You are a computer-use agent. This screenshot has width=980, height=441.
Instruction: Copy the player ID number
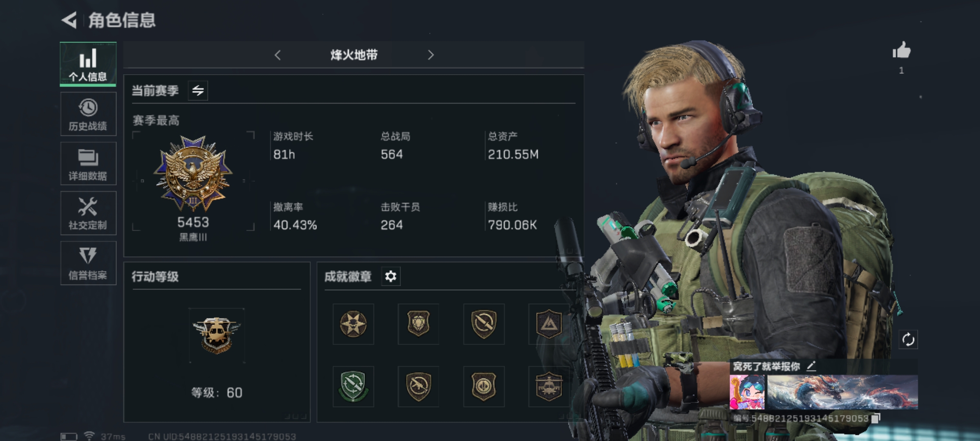click(x=875, y=419)
